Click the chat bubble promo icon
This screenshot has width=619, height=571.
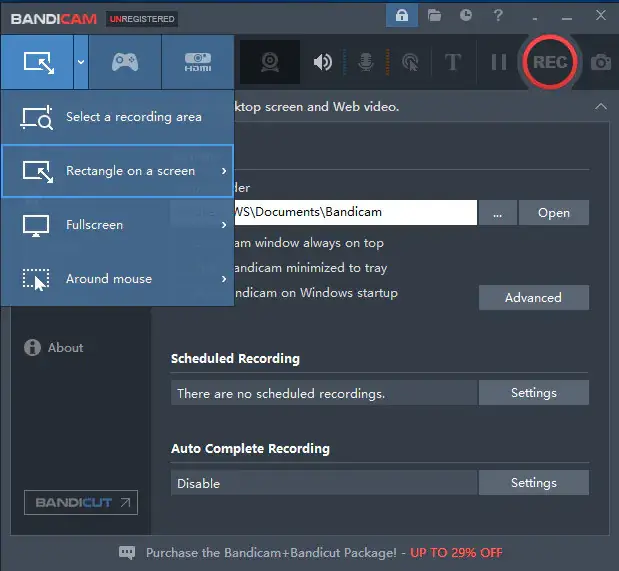(x=127, y=552)
